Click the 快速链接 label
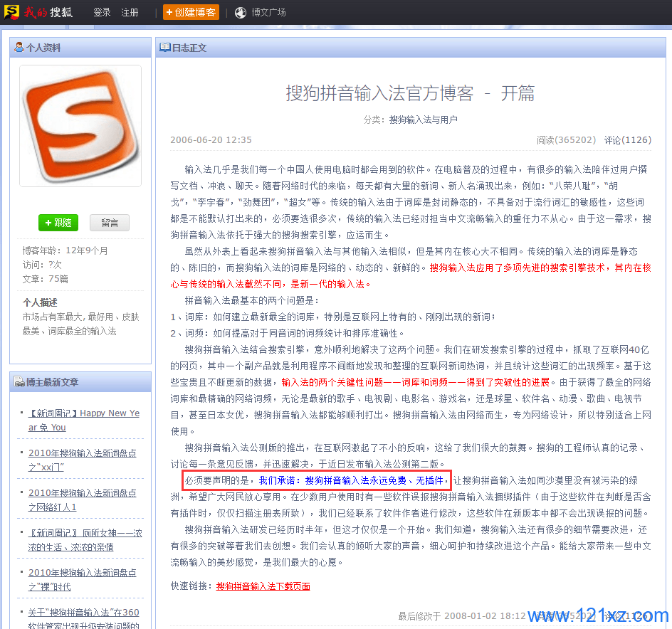The image size is (672, 629). 192,586
